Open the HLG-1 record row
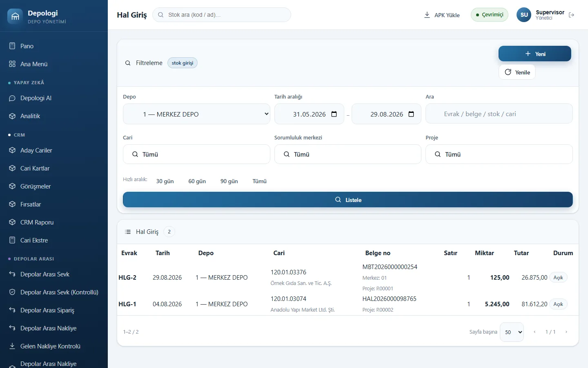The height and width of the screenshot is (368, 588). click(348, 304)
